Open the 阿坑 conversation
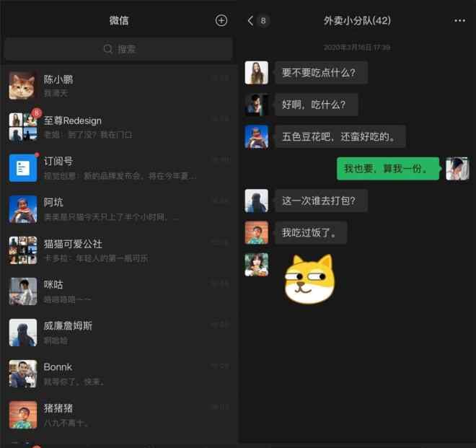 click(118, 209)
